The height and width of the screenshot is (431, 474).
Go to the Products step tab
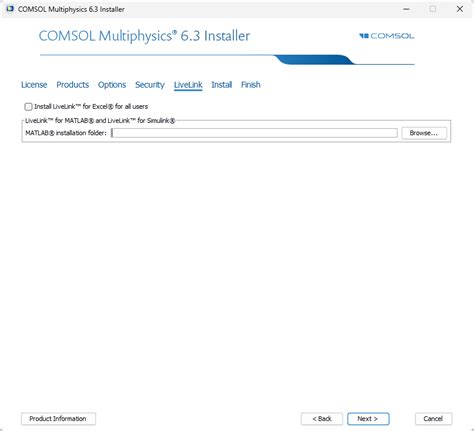click(x=73, y=85)
